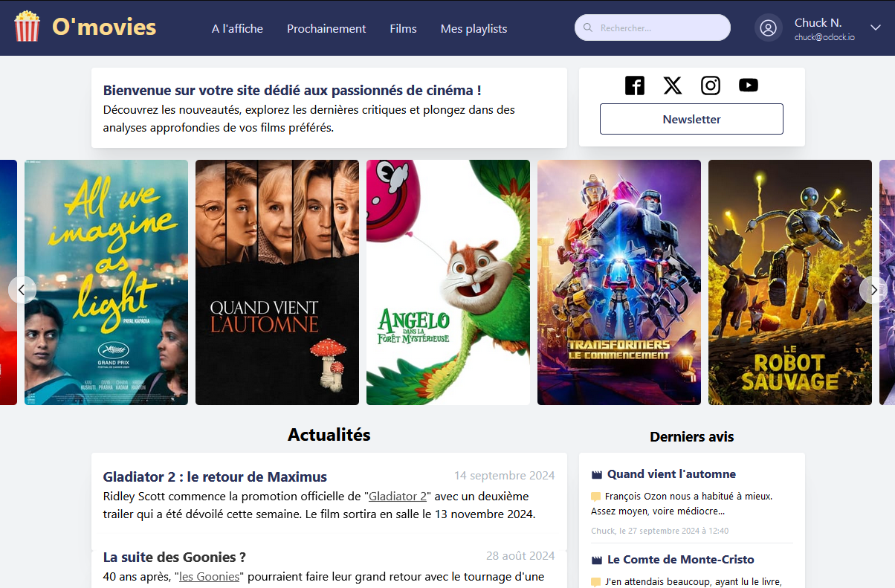Open the Facebook page icon
The image size is (895, 588).
tap(635, 85)
